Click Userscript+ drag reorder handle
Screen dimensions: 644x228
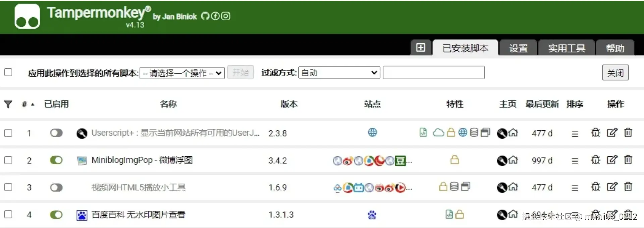575,134
